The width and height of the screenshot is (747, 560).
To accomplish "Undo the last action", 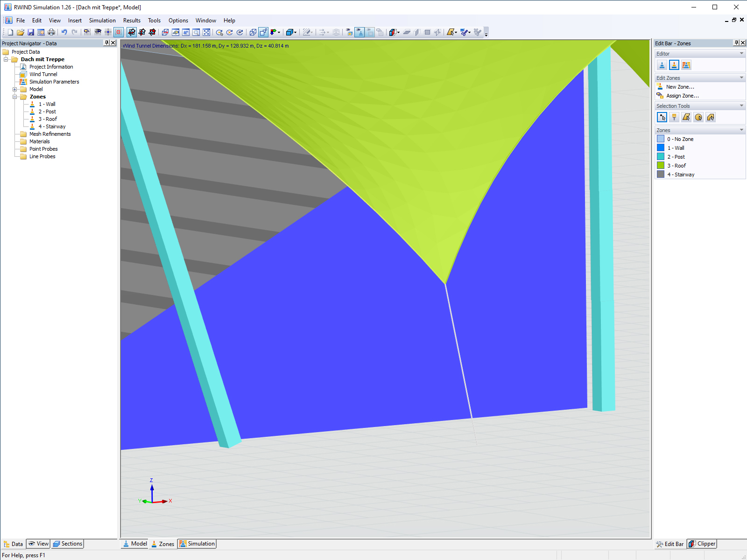I will (x=64, y=32).
